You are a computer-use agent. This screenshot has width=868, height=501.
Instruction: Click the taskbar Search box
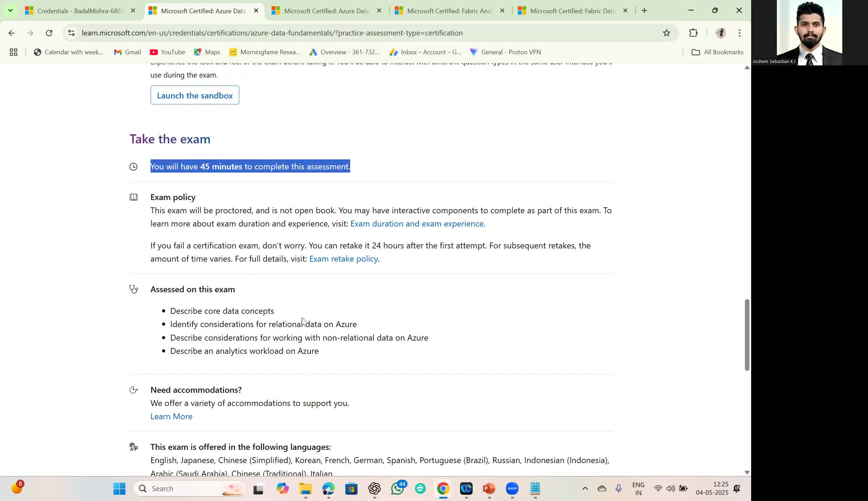coord(190,489)
